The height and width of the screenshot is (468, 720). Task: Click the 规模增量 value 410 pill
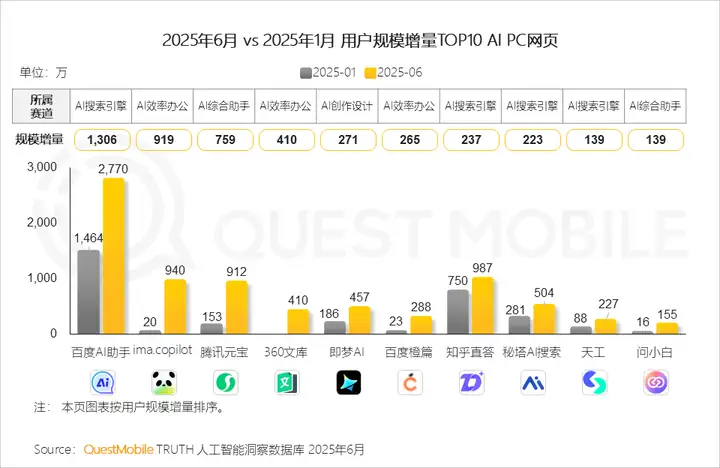click(x=287, y=140)
